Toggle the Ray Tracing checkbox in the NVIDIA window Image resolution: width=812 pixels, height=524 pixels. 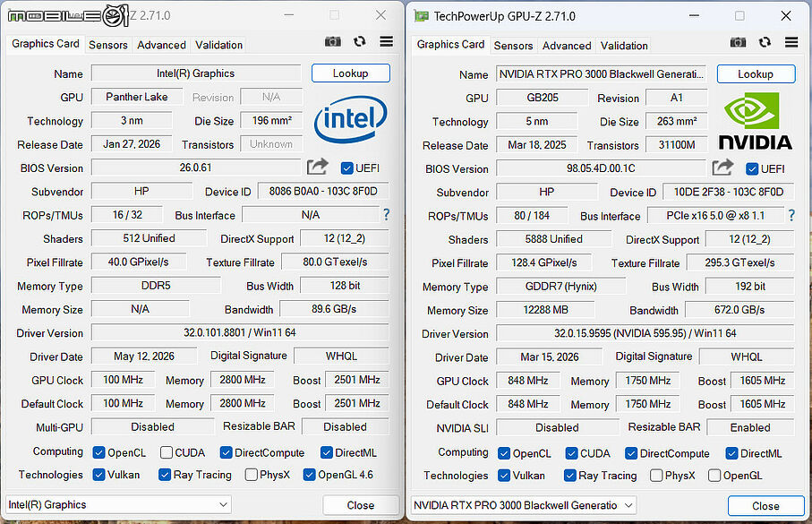click(x=570, y=476)
